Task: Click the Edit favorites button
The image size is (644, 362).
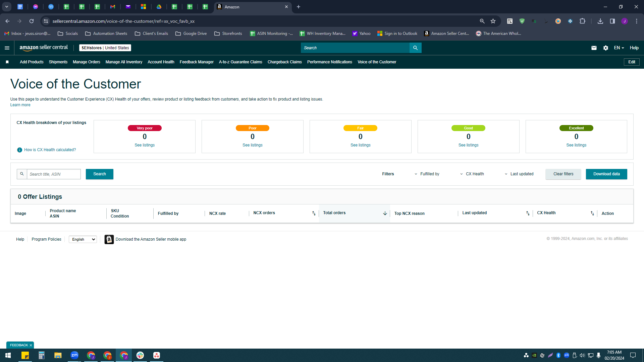Action: (x=632, y=62)
